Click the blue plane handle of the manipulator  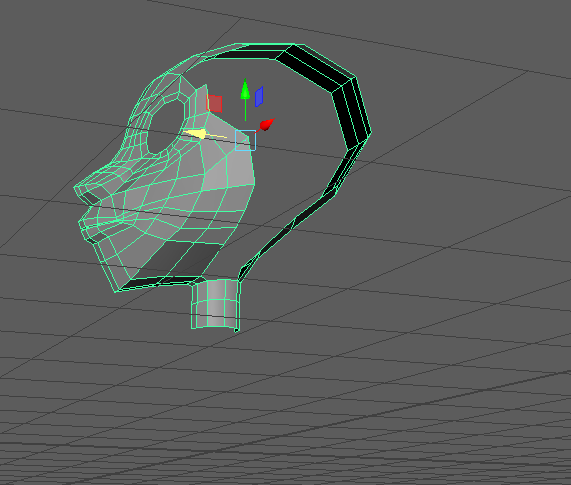259,97
